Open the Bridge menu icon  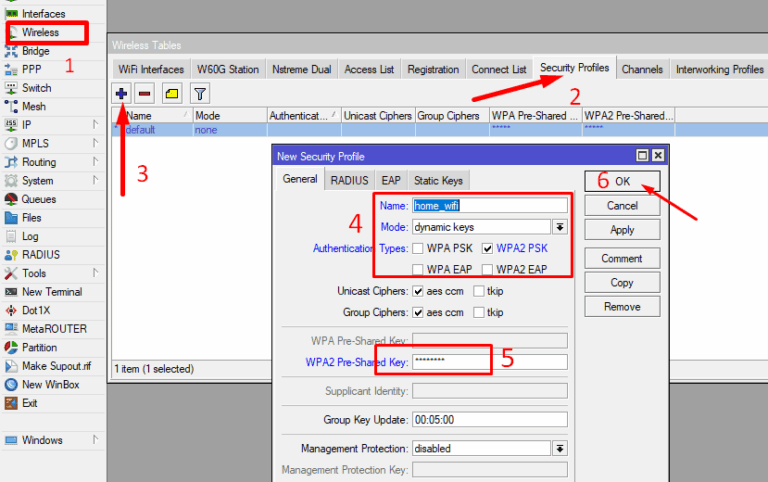coord(11,51)
